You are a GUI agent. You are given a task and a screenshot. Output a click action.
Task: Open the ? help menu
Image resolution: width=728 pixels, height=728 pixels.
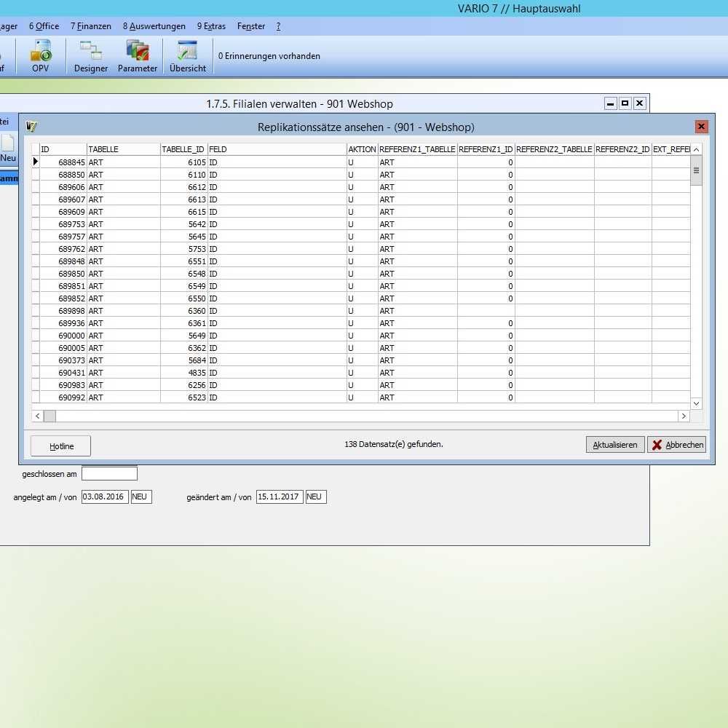click(x=278, y=26)
